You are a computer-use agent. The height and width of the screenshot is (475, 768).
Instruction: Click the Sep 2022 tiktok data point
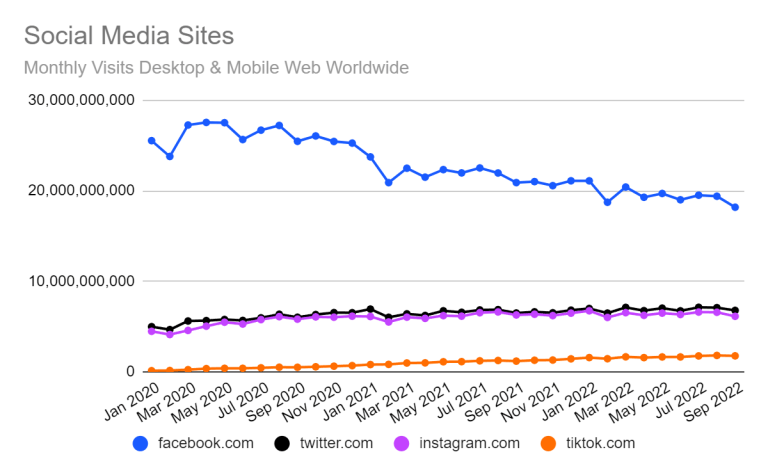click(x=735, y=356)
